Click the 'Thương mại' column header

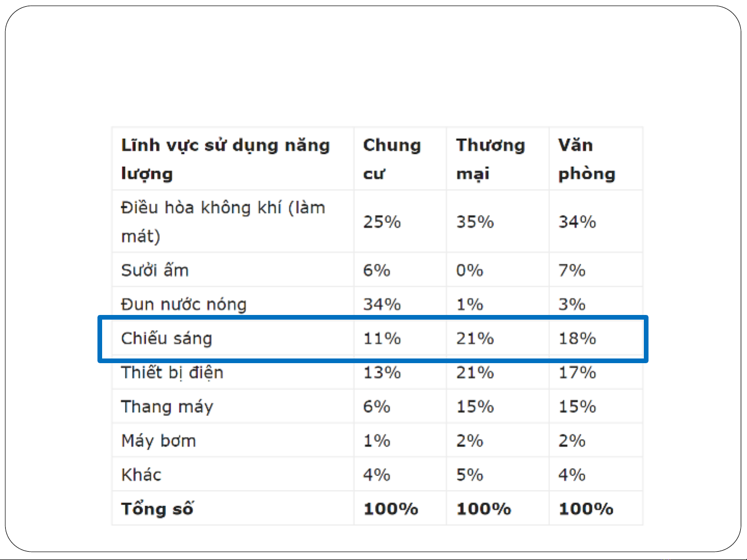pyautogui.click(x=490, y=159)
